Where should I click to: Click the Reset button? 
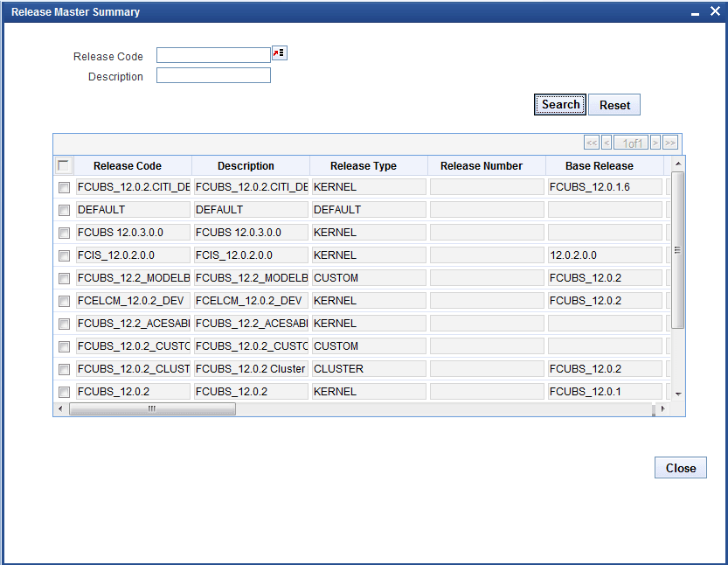tap(614, 105)
